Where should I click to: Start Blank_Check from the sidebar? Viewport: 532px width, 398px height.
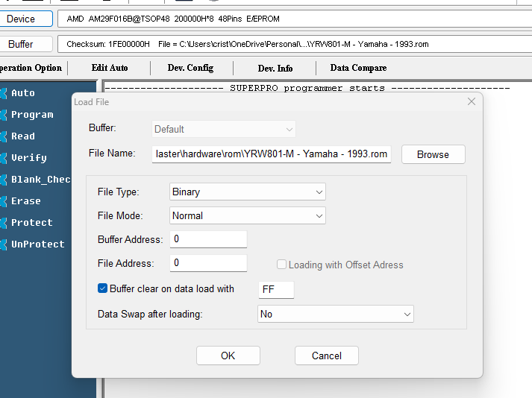click(x=40, y=180)
